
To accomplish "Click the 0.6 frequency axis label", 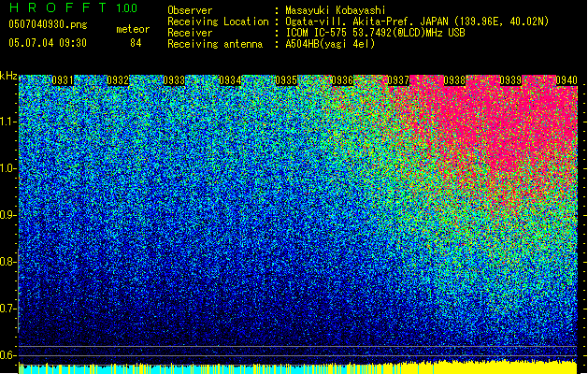I will tap(8, 355).
